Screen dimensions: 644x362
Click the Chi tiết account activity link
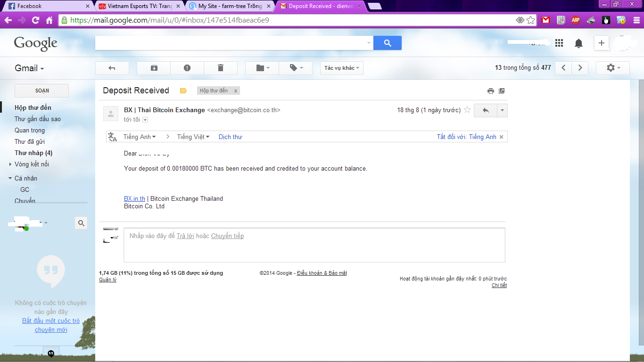click(499, 285)
